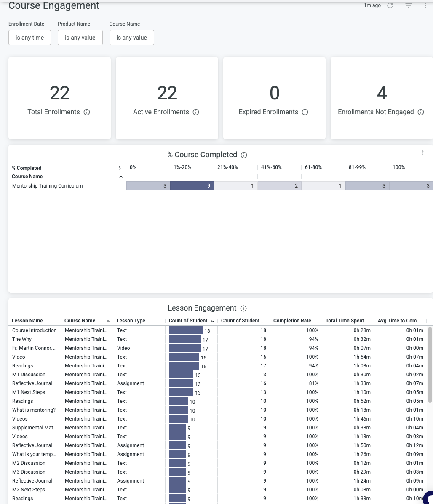Open the Product Name 'is any value' filter
This screenshot has height=504, width=433.
[80, 38]
